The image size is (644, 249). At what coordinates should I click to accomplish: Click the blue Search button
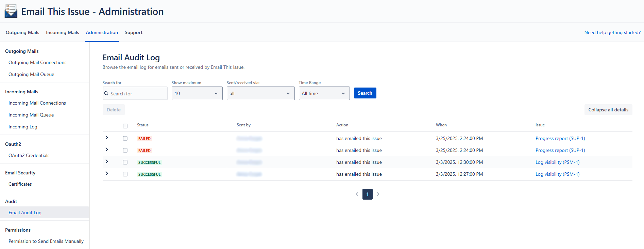[365, 93]
